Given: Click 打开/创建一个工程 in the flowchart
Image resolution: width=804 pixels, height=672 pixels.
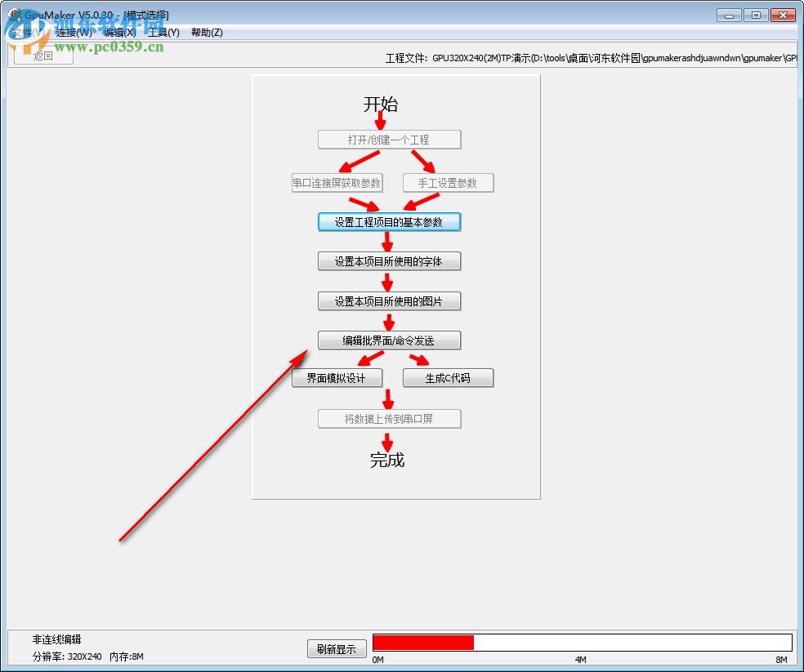Looking at the screenshot, I should tap(389, 139).
